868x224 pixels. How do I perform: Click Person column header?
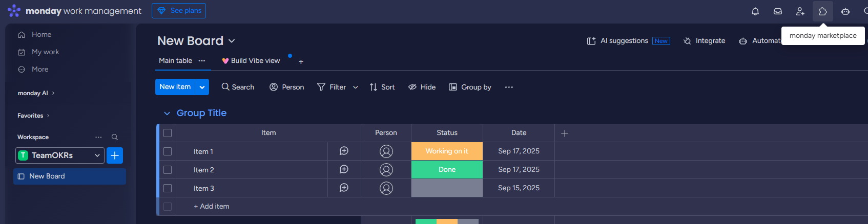coord(386,133)
